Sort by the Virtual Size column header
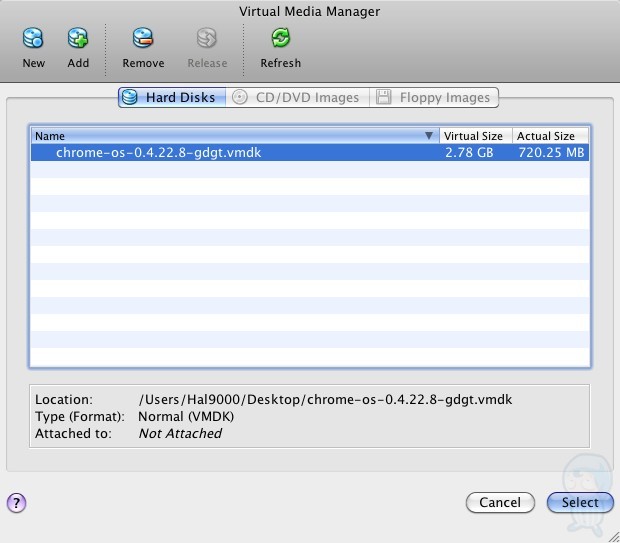 (x=474, y=136)
